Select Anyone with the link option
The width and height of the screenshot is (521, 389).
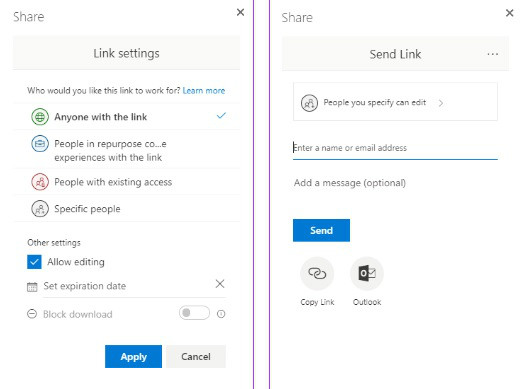point(127,117)
